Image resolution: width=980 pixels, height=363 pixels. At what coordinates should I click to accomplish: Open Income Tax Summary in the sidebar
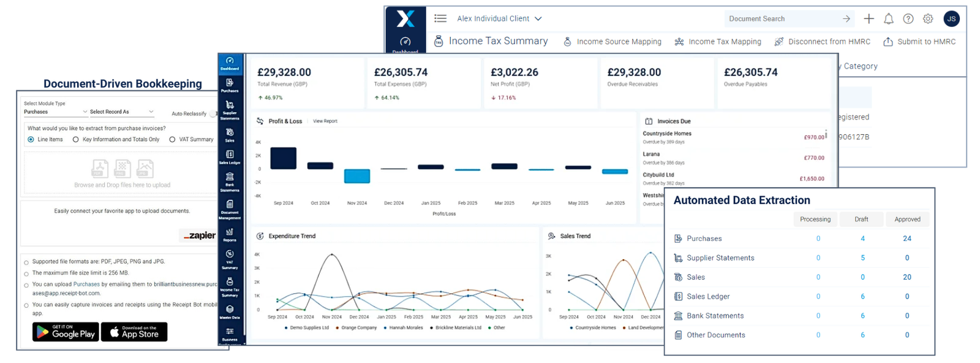tap(230, 287)
